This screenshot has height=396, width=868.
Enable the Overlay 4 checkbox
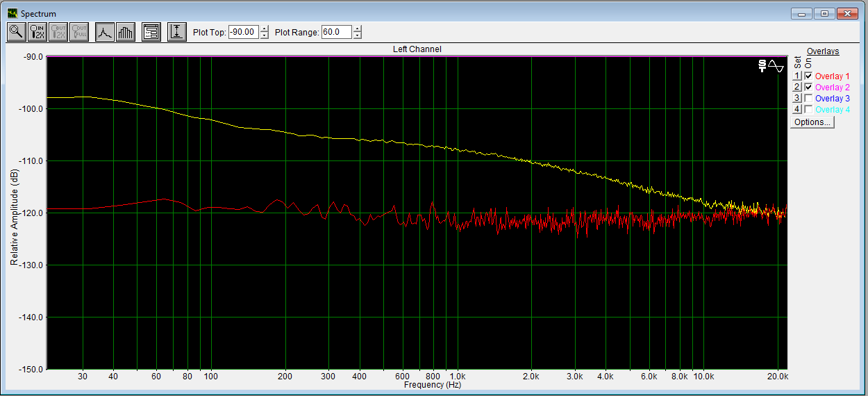pos(808,110)
